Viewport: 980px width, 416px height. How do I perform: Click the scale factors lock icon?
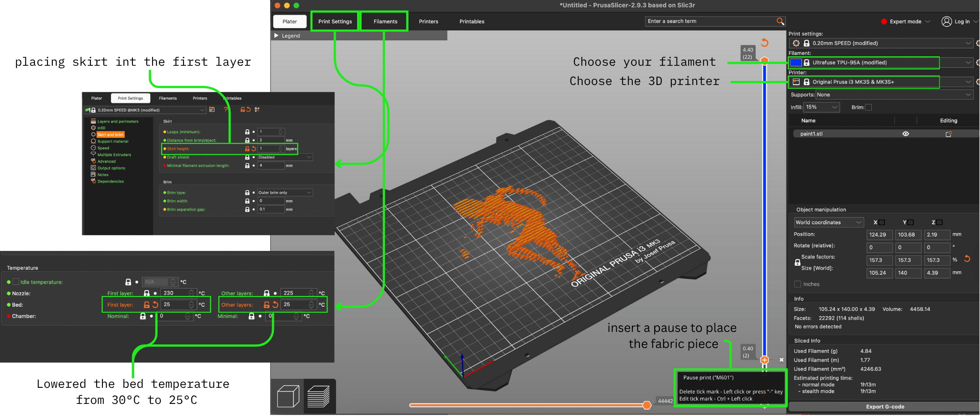tap(797, 263)
